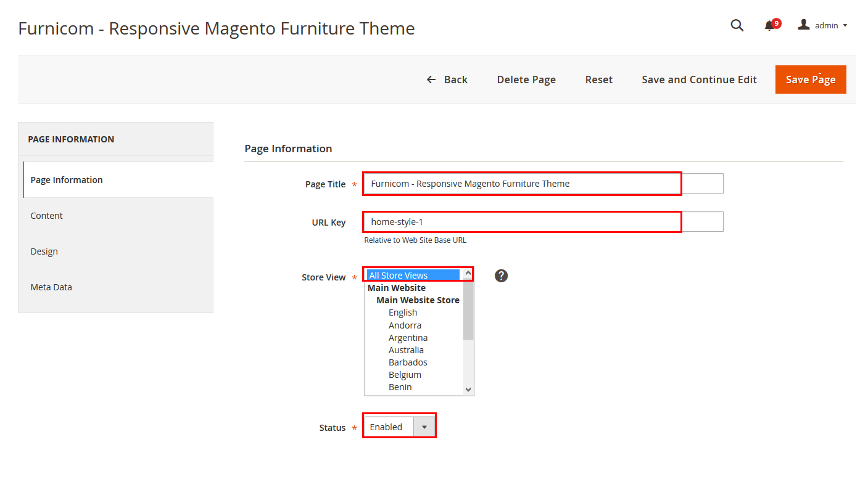Viewport: 868px width, 490px height.
Task: Click Store View list scroll-down arrow
Action: (x=468, y=390)
